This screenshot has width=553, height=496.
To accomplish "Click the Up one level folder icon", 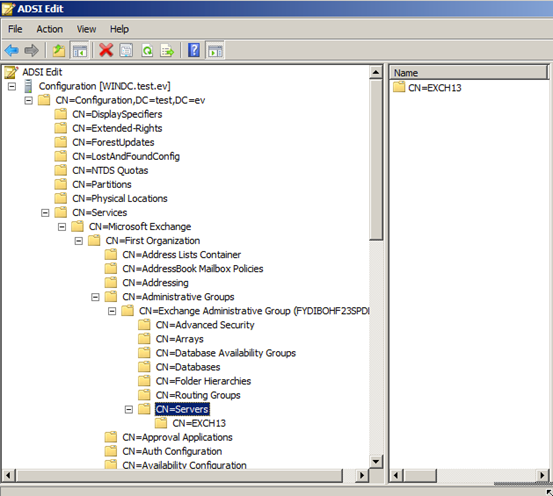I will coord(59,50).
